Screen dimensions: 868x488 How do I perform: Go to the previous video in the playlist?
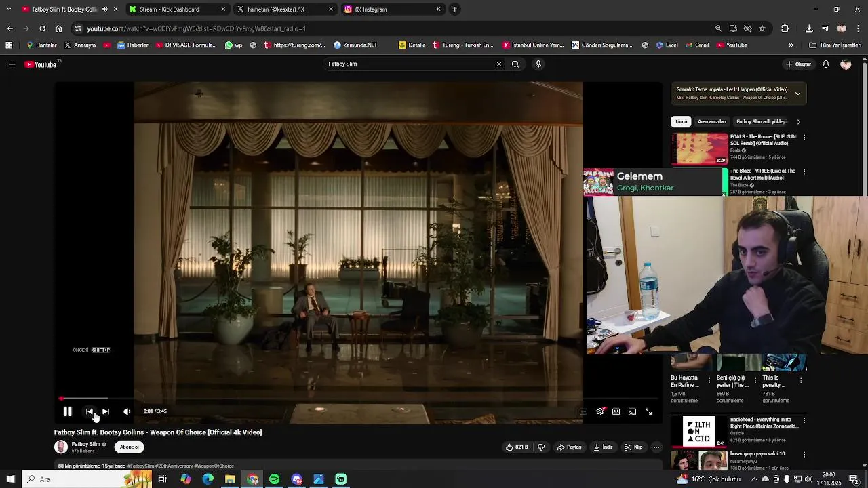pos(90,411)
